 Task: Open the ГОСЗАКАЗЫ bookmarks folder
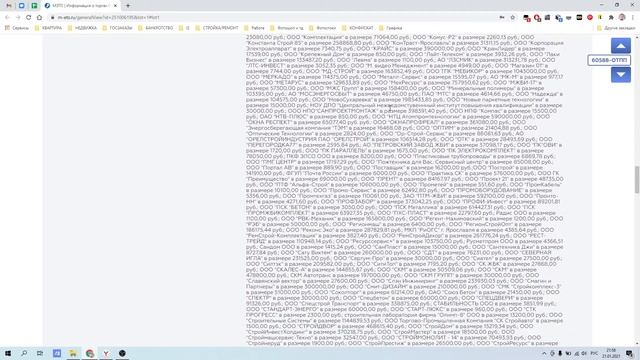pos(118,28)
